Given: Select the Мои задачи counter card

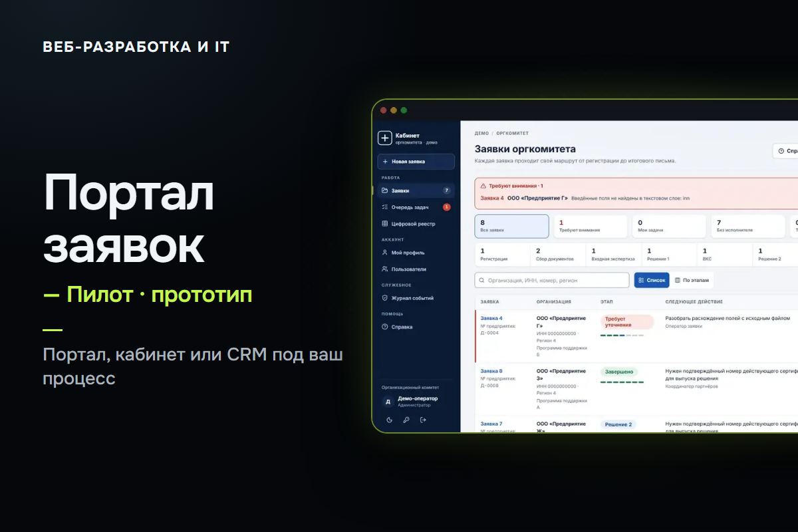Looking at the screenshot, I should tap(669, 226).
